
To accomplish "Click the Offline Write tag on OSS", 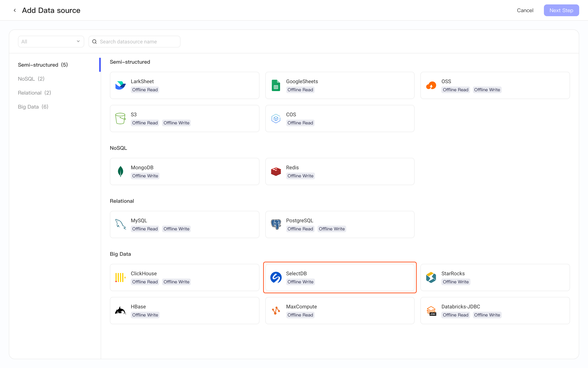I will pyautogui.click(x=487, y=90).
